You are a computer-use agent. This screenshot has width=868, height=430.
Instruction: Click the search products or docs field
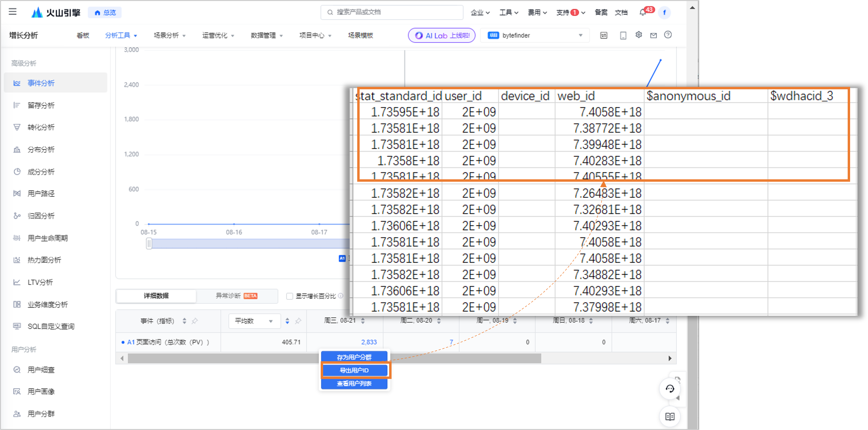(392, 13)
